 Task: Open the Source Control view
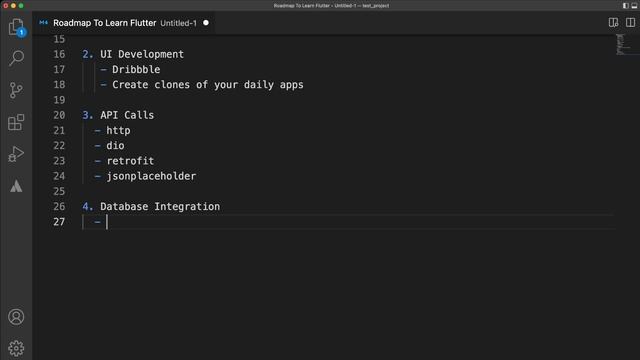pyautogui.click(x=16, y=90)
